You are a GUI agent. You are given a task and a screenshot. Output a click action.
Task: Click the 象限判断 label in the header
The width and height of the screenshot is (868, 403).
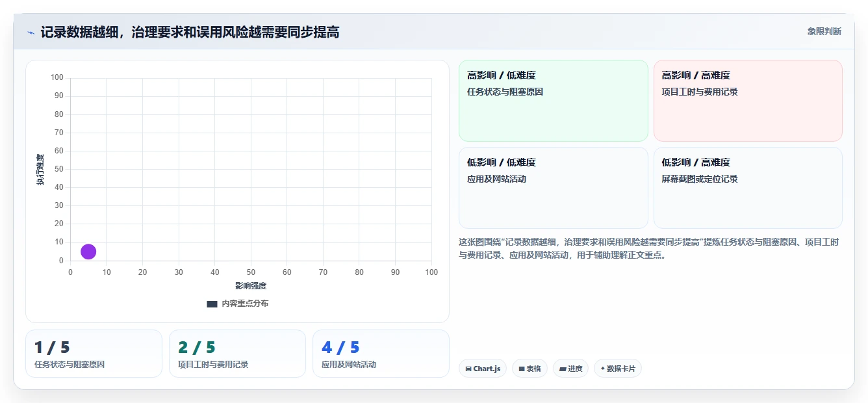pyautogui.click(x=824, y=31)
